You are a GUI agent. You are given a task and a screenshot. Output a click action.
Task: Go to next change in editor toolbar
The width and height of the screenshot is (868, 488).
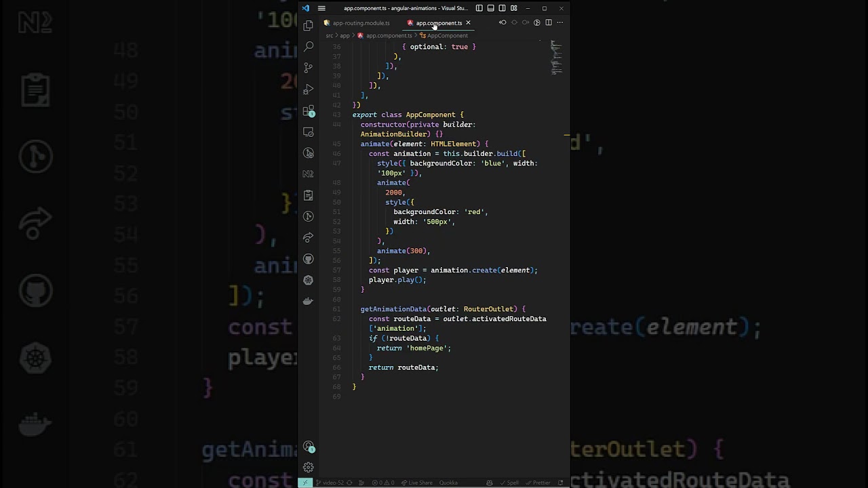click(x=526, y=22)
